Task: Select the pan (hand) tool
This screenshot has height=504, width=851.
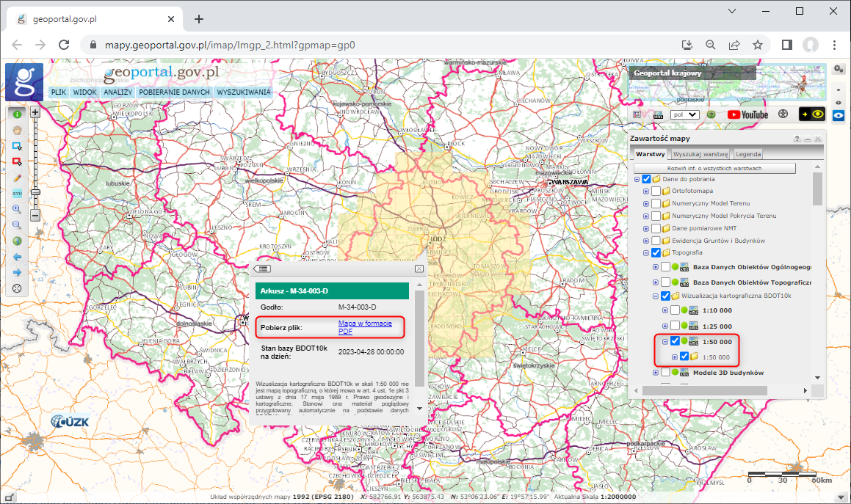Action: pos(15,128)
